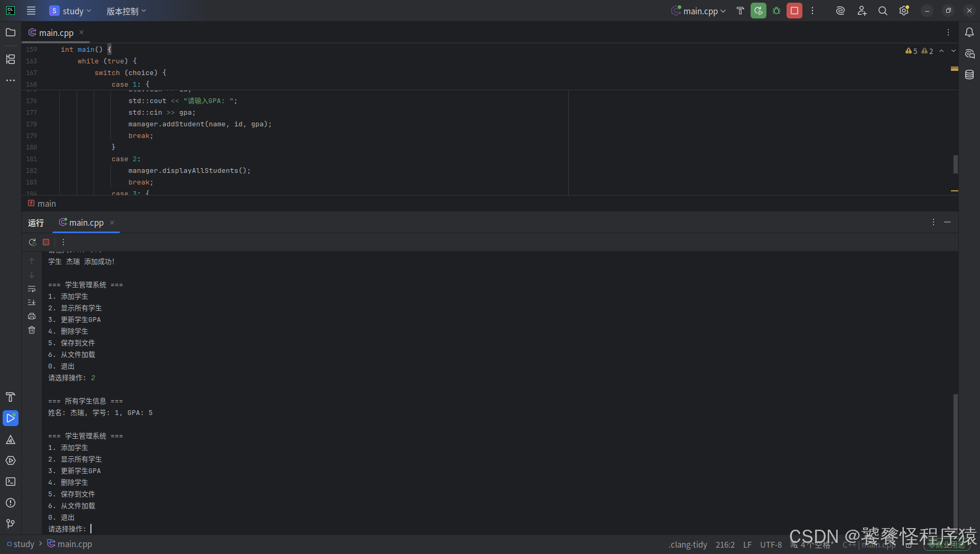
Task: Open the AI chat panel on the right sidebar
Action: [x=969, y=54]
